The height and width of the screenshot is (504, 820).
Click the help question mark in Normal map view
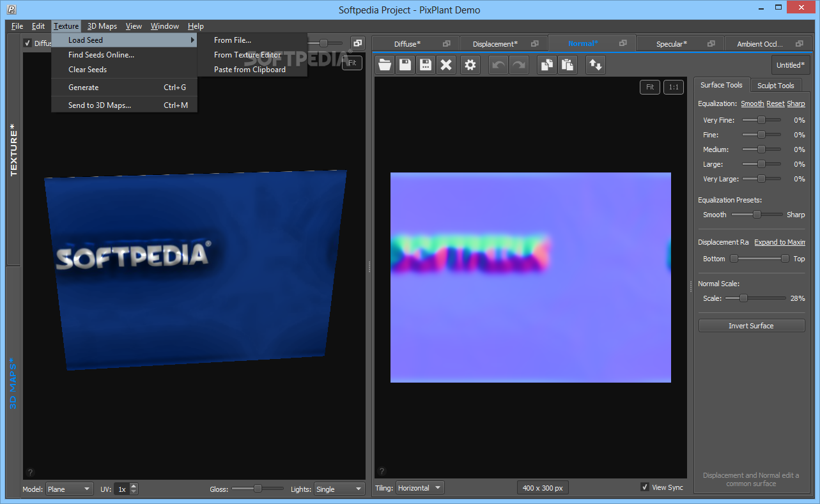click(382, 471)
